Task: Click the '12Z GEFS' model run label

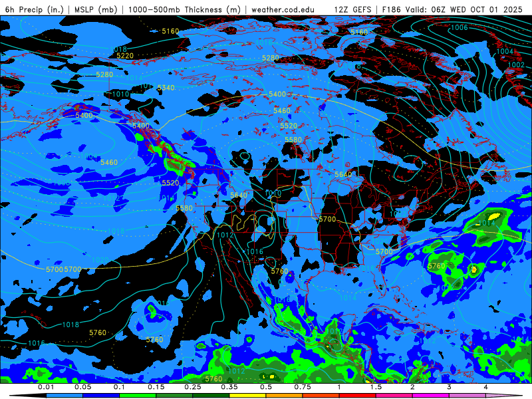Action: (x=352, y=9)
